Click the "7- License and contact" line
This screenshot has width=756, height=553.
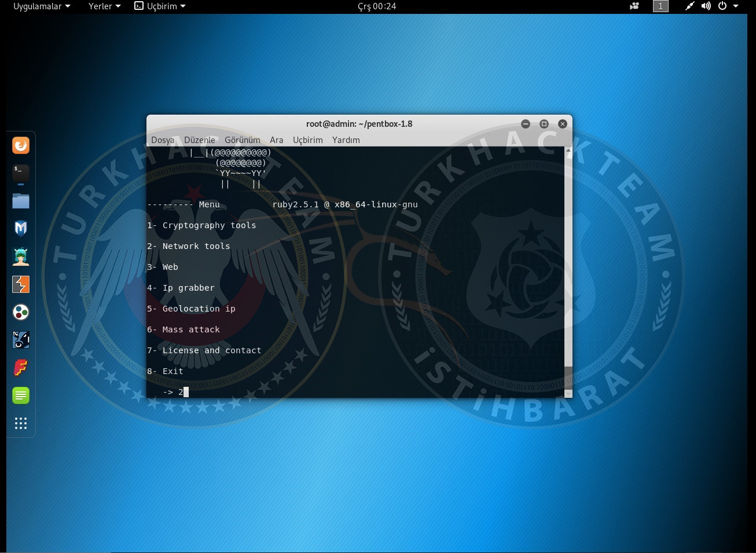204,350
